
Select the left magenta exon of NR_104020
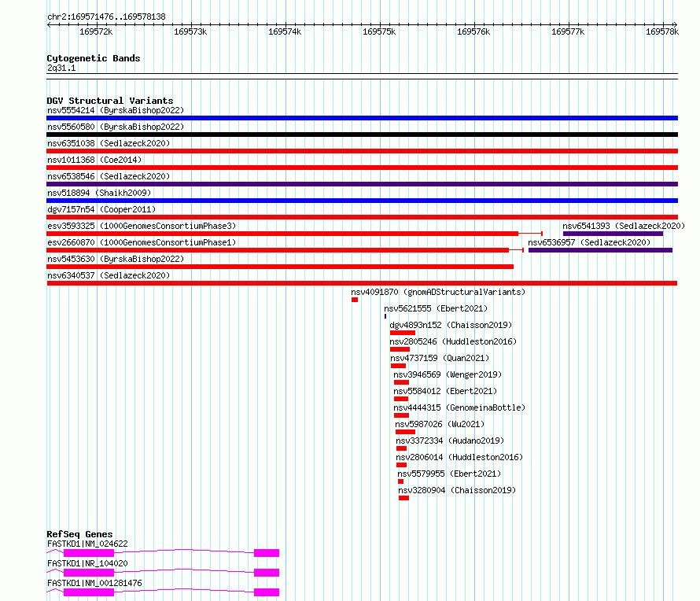click(x=89, y=573)
